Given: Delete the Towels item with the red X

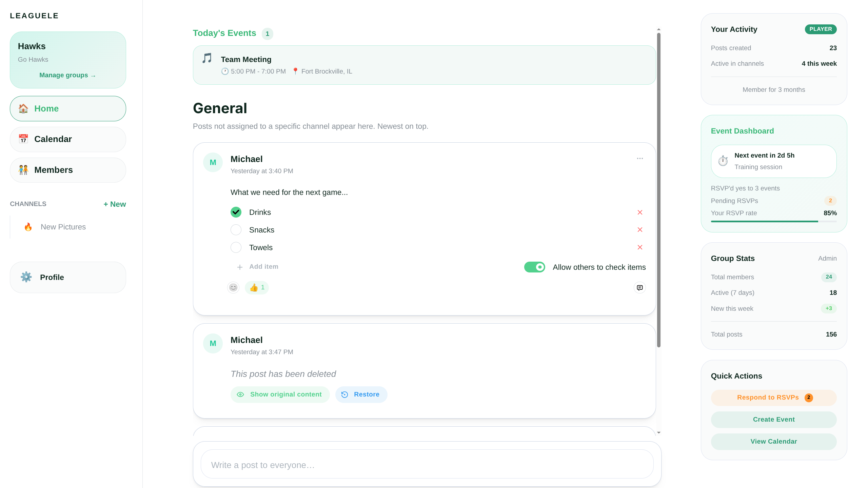Looking at the screenshot, I should (x=640, y=247).
